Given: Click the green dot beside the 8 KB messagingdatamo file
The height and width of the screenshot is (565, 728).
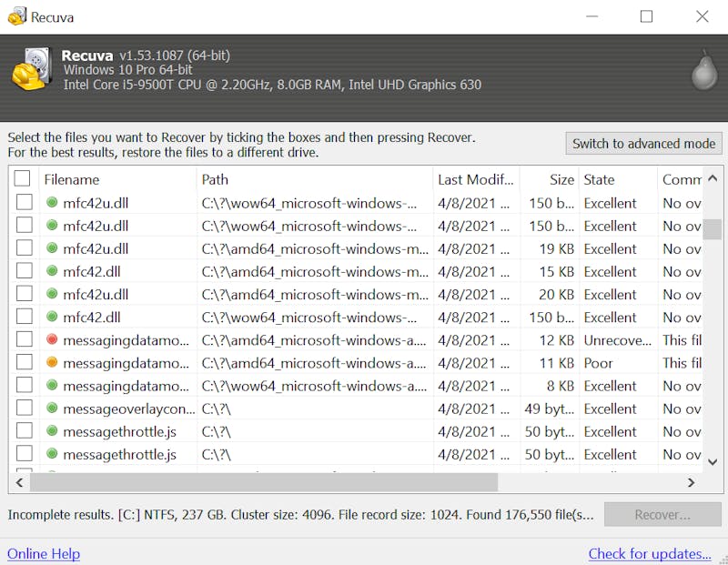Looking at the screenshot, I should click(x=52, y=386).
